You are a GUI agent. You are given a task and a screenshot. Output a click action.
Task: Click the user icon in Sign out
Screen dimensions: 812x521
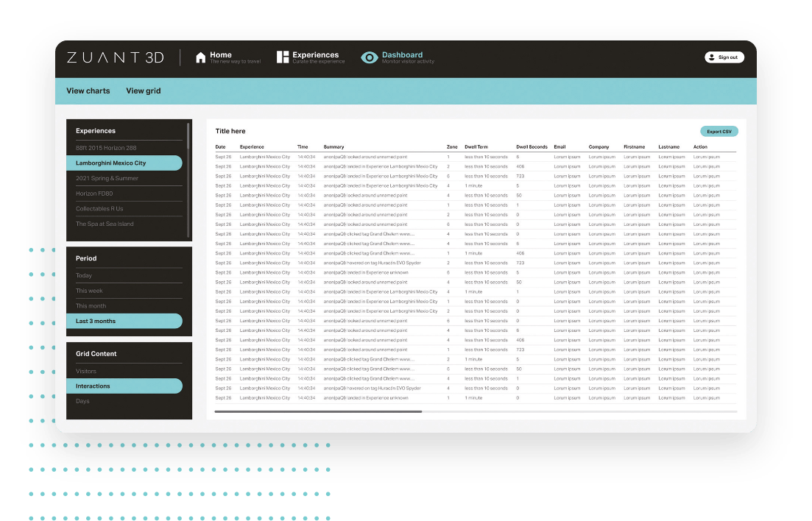(x=712, y=57)
